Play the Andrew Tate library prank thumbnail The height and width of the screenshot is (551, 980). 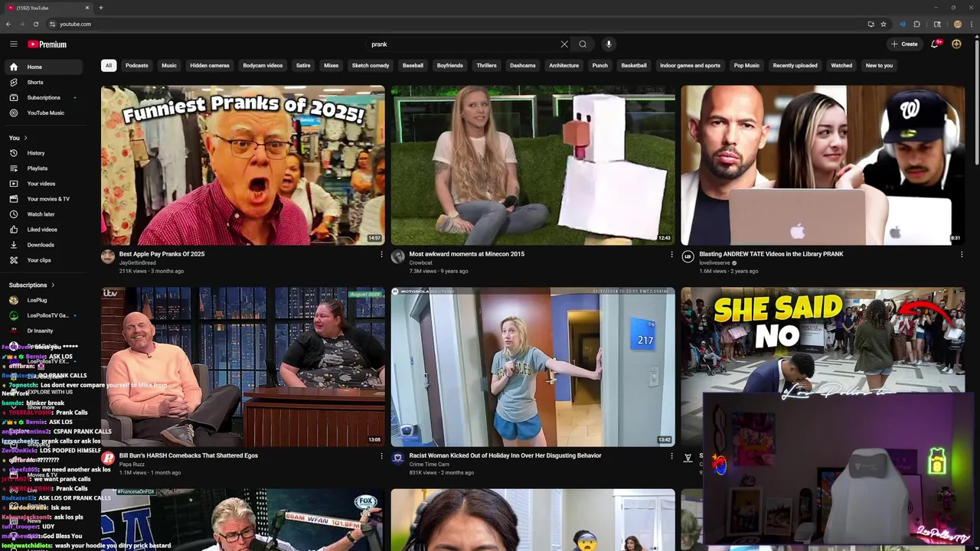pos(823,165)
